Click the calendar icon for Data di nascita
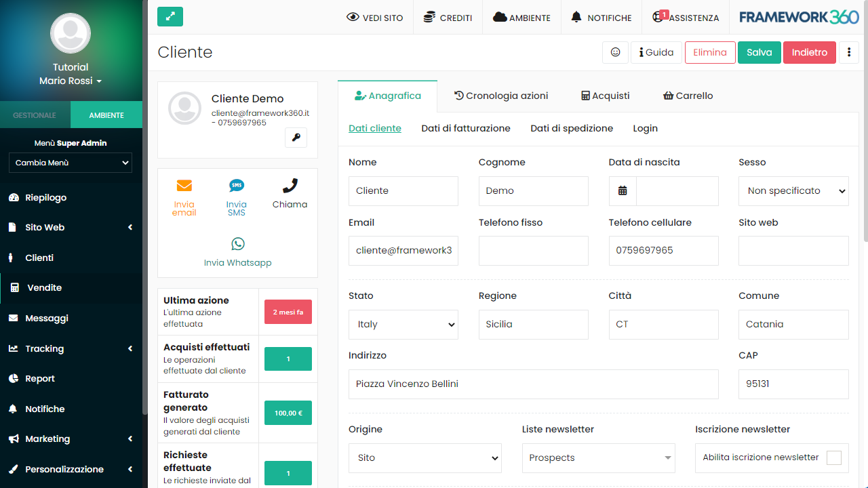868x488 pixels. [x=623, y=191]
